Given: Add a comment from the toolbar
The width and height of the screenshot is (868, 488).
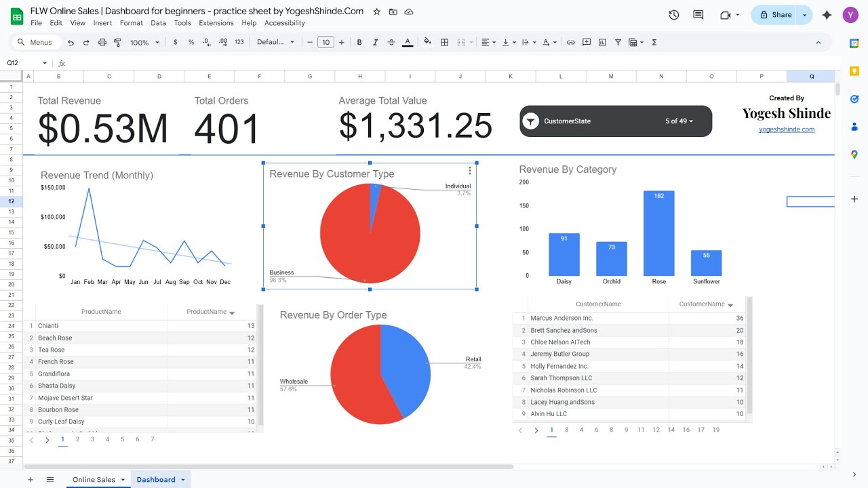Looking at the screenshot, I should [x=587, y=42].
